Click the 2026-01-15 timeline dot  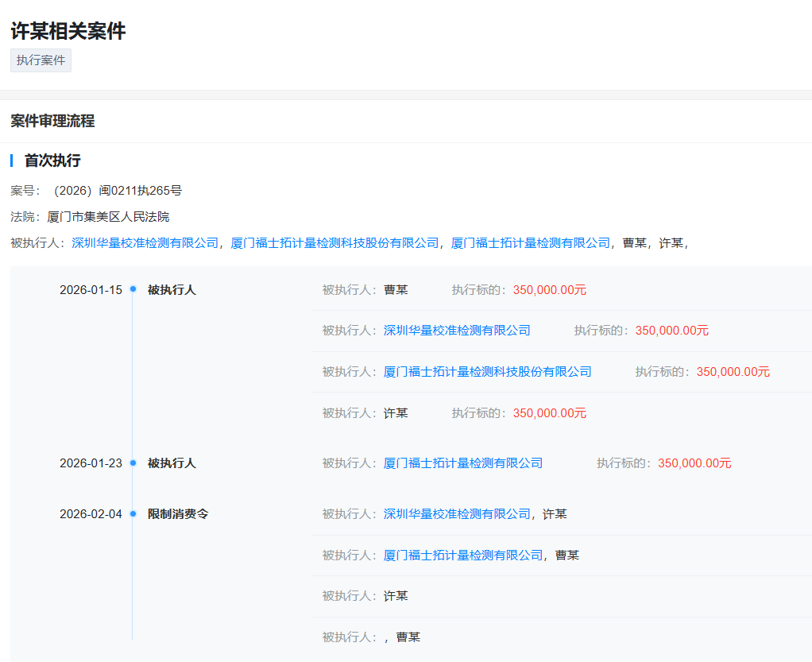tap(133, 289)
